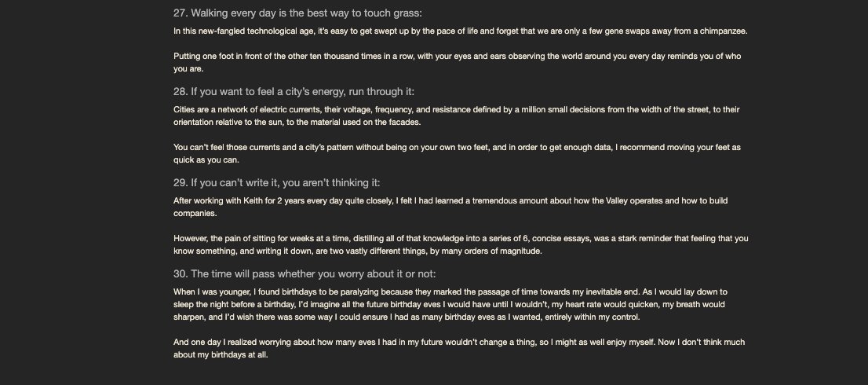Click heading 29 'If you can't write it'
The image size is (868, 385).
tap(276, 183)
